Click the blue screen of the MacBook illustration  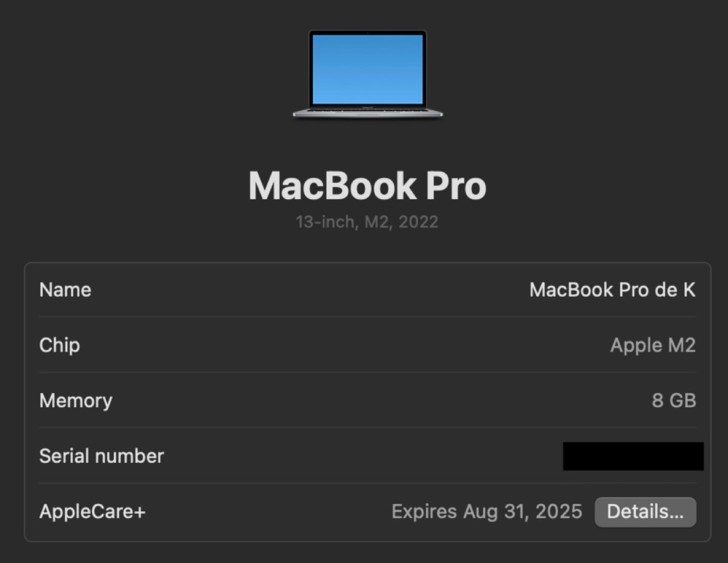[x=368, y=69]
